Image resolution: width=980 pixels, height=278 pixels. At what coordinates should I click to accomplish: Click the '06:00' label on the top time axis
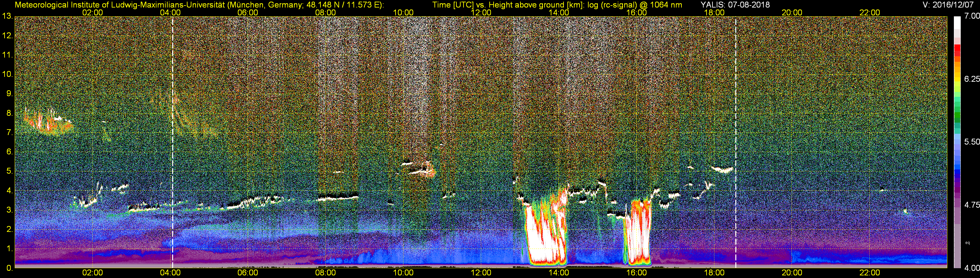[x=248, y=12]
